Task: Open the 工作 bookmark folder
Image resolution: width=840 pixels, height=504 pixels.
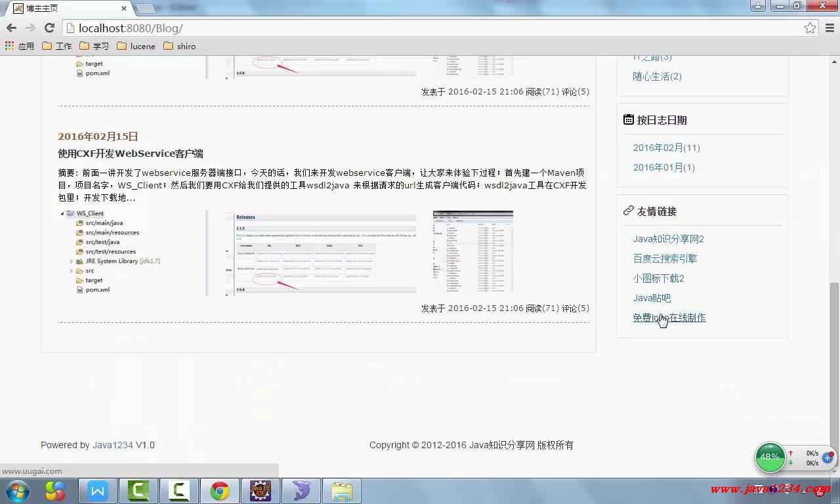Action: tap(57, 46)
